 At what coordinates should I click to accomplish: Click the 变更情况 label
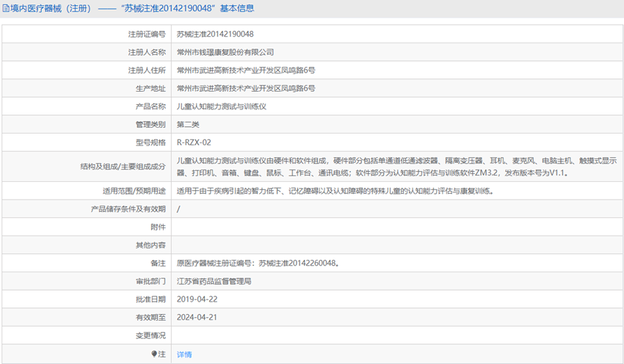150,335
